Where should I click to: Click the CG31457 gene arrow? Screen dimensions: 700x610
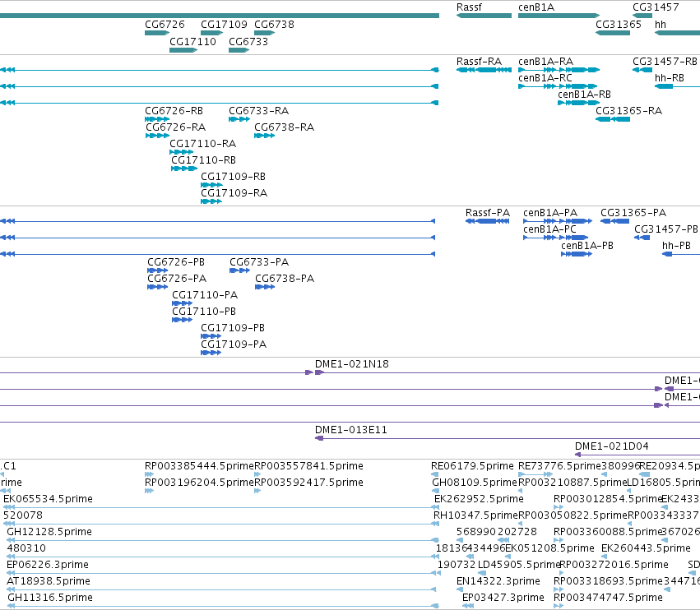tap(642, 16)
